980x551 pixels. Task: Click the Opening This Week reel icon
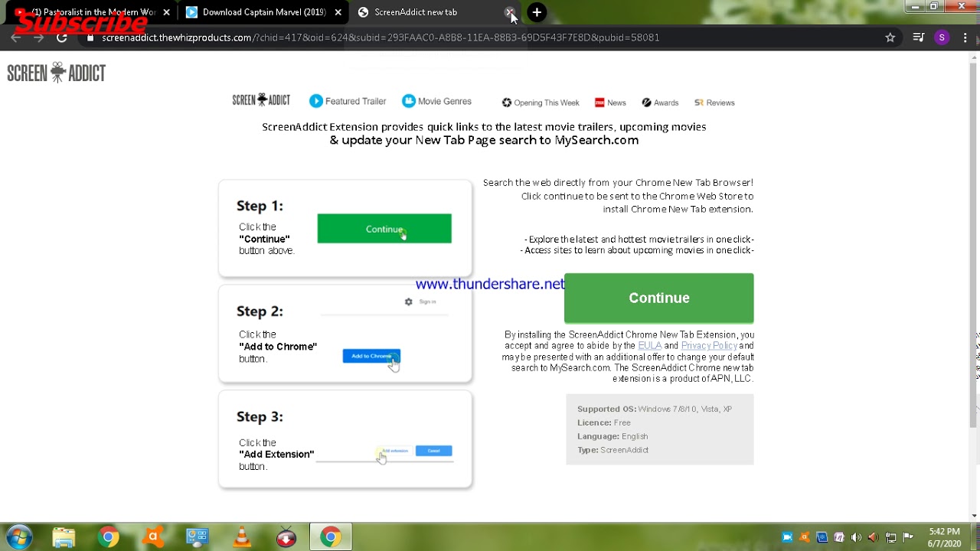coord(507,103)
